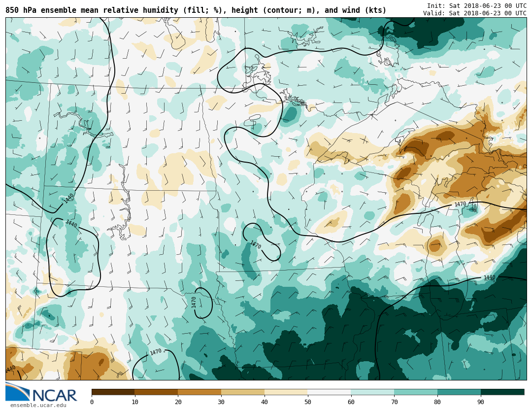
Task: Click the colorbar tick label 80
Action: tap(438, 402)
